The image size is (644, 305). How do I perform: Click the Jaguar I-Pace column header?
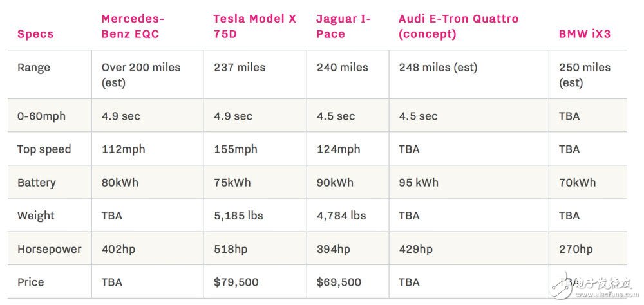click(343, 26)
